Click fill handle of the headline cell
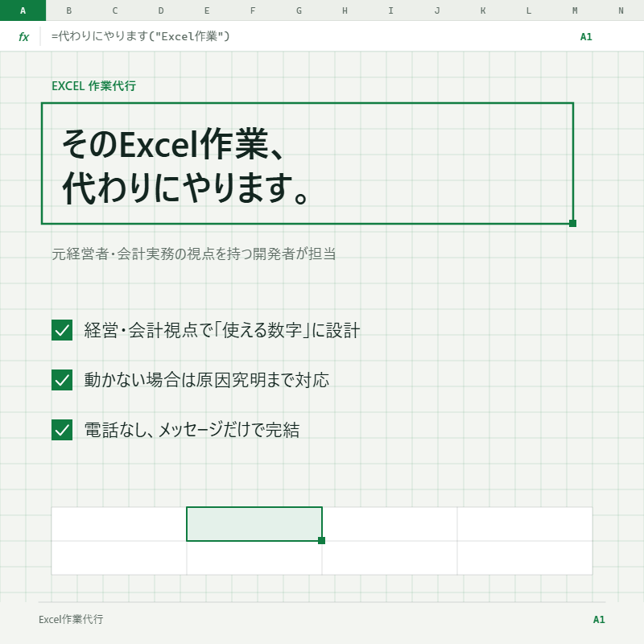Image resolution: width=644 pixels, height=644 pixels. [x=572, y=223]
